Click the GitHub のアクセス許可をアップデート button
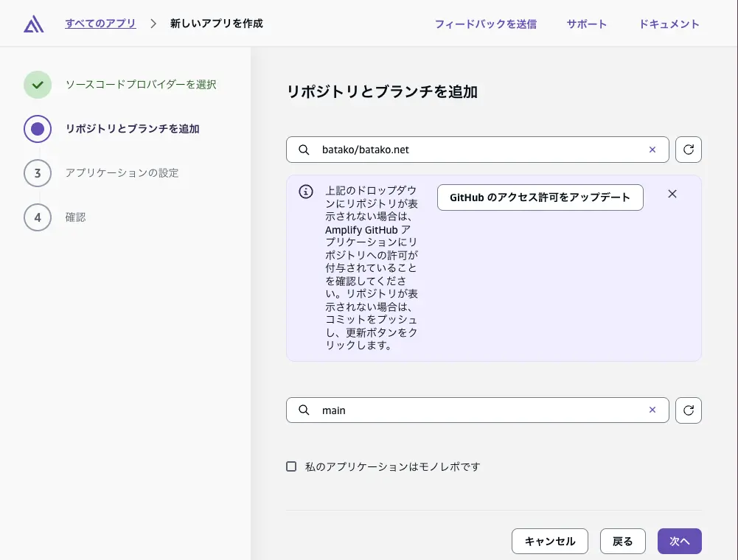Screen dimensions: 738x560 (540, 197)
